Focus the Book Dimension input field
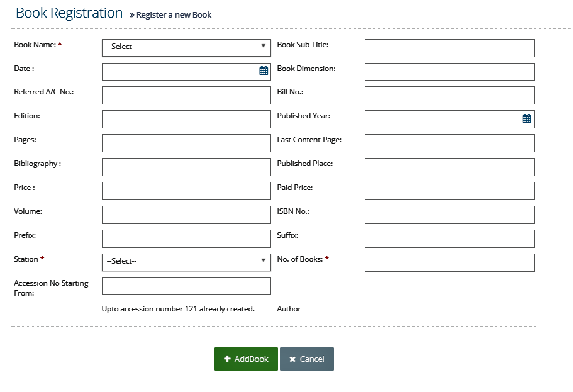 click(x=450, y=72)
